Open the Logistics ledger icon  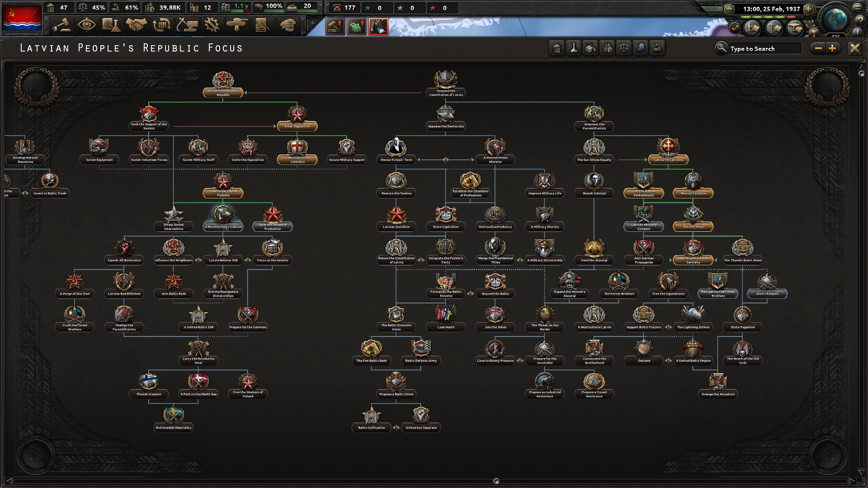[x=262, y=25]
